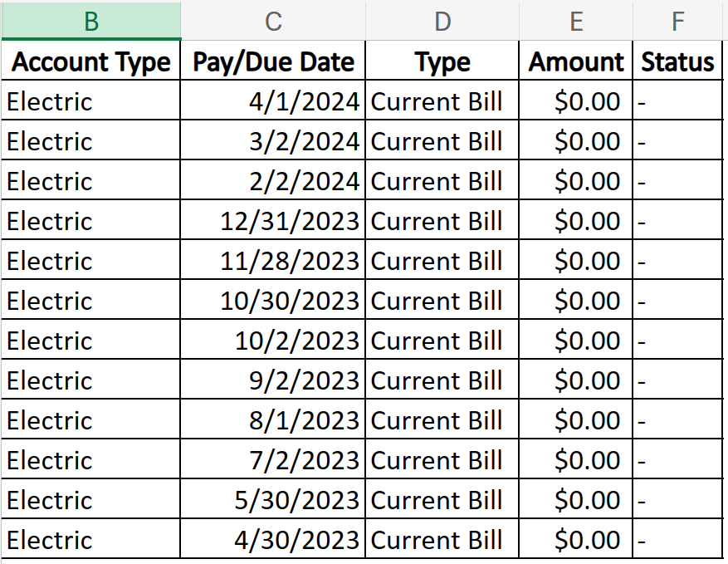728x564 pixels.
Task: Click the Status header cell
Action: [677, 61]
